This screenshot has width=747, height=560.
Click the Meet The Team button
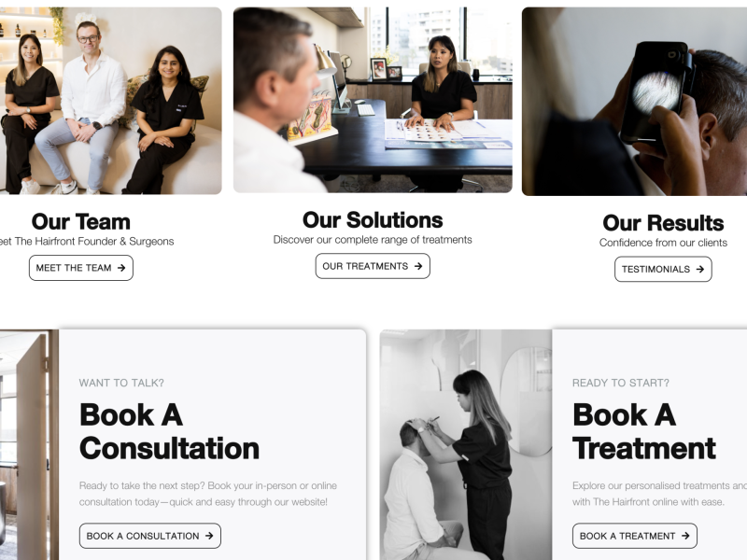tap(81, 268)
